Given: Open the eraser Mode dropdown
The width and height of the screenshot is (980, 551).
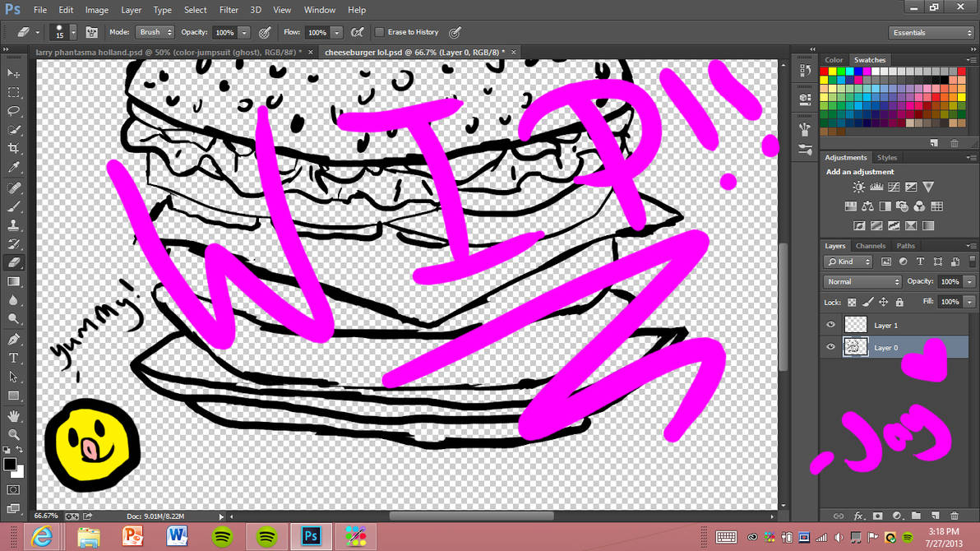Looking at the screenshot, I should 154,32.
